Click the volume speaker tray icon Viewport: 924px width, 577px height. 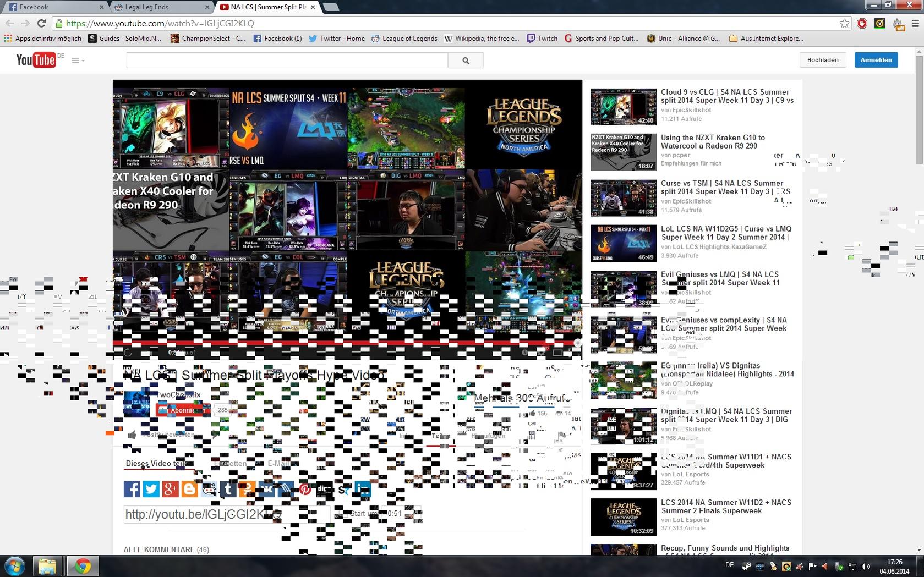click(866, 567)
